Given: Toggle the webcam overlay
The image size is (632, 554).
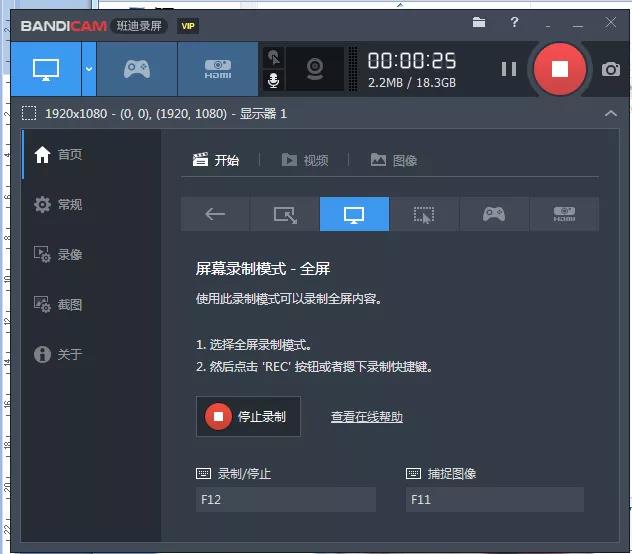Looking at the screenshot, I should pyautogui.click(x=314, y=69).
